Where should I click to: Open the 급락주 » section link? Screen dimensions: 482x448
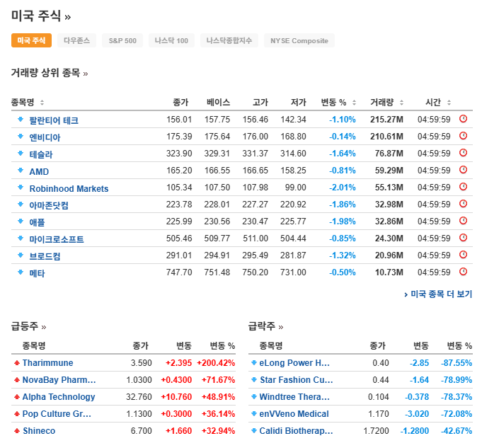pos(265,326)
